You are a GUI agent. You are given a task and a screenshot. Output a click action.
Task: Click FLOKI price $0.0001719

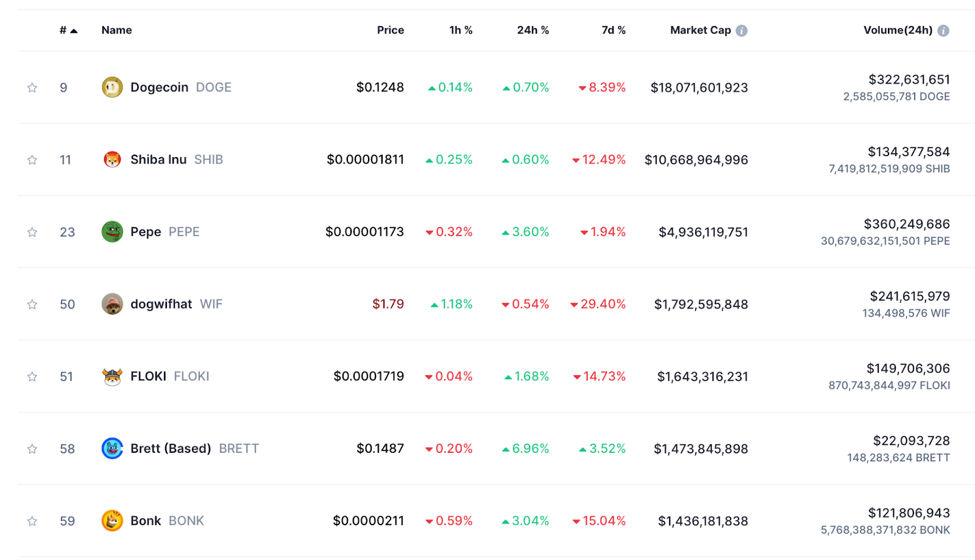(369, 377)
